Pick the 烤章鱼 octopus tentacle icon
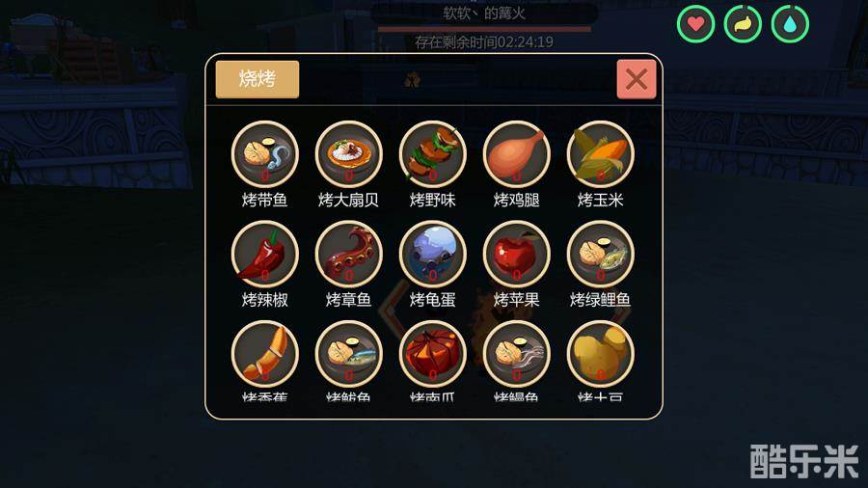Viewport: 868px width, 488px height. point(349,254)
